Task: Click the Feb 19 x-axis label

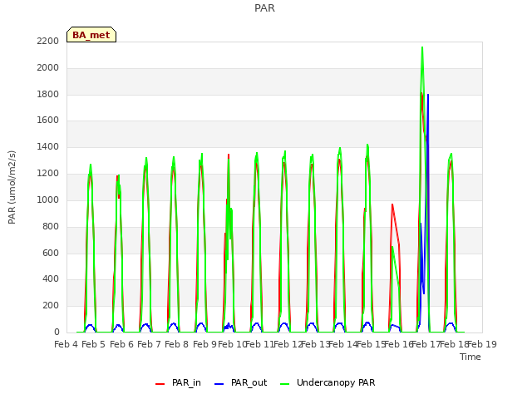Action: pos(482,344)
